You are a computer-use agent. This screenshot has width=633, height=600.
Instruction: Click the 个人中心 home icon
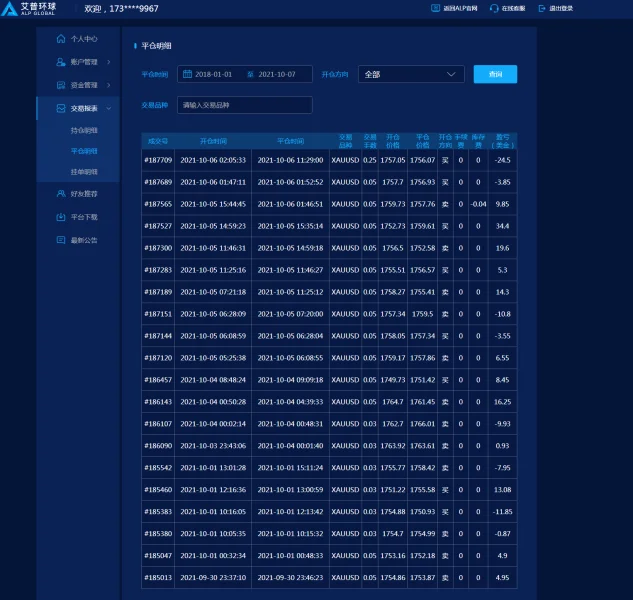point(61,39)
